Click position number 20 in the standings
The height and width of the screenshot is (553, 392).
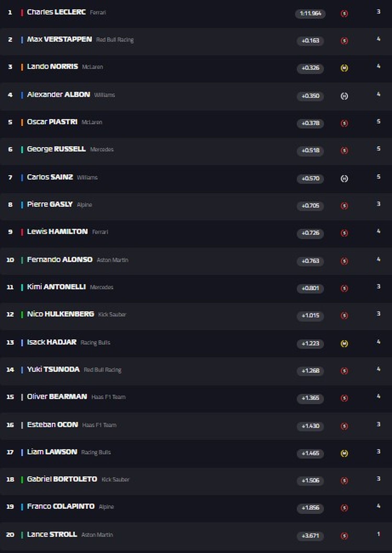10,535
